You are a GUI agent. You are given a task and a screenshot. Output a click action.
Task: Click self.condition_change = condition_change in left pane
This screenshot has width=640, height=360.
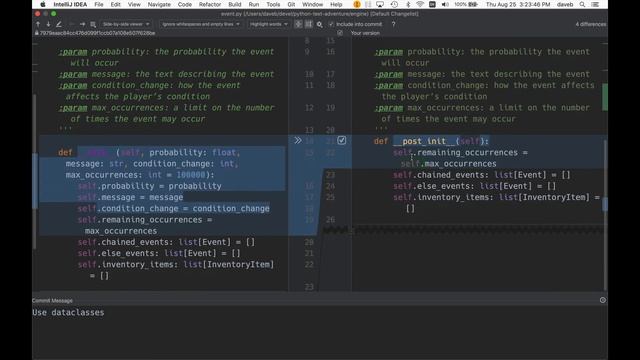[173, 209]
